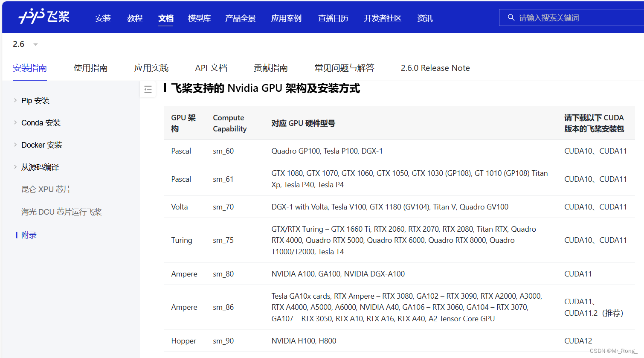Screen dimensions: 644x358
Task: Click the sidebar collapse icon beside the heading
Action: pos(148,90)
